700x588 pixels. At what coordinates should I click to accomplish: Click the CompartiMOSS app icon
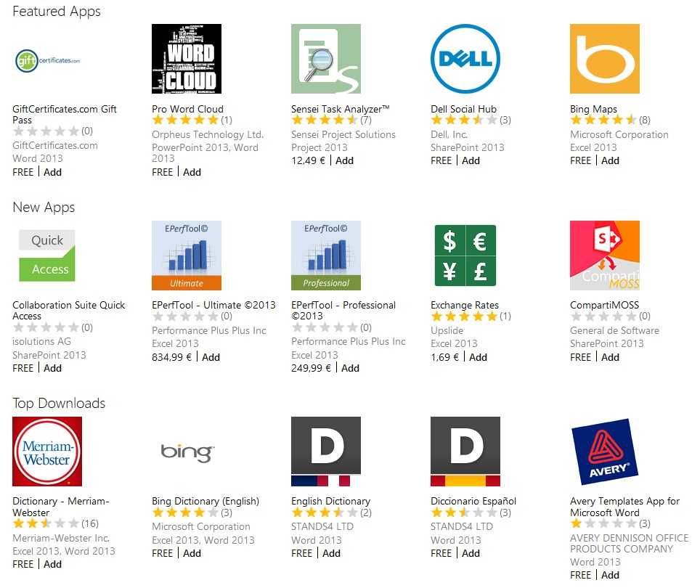point(604,256)
